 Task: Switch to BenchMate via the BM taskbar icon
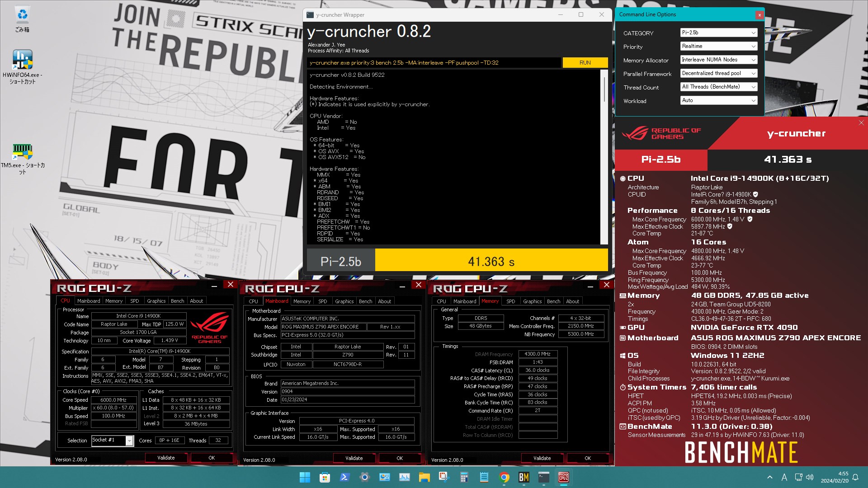(x=524, y=477)
